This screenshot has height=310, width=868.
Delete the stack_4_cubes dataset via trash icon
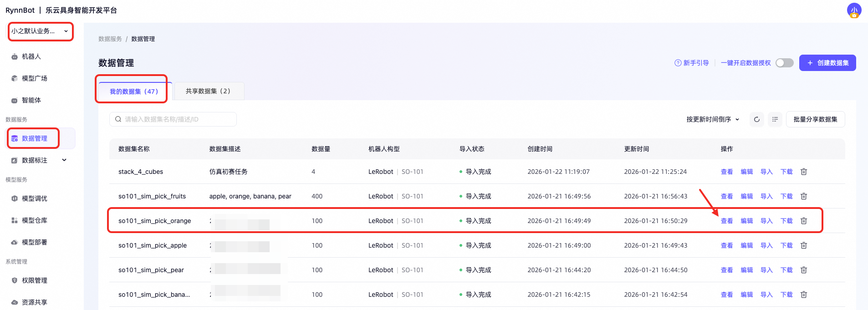point(804,172)
